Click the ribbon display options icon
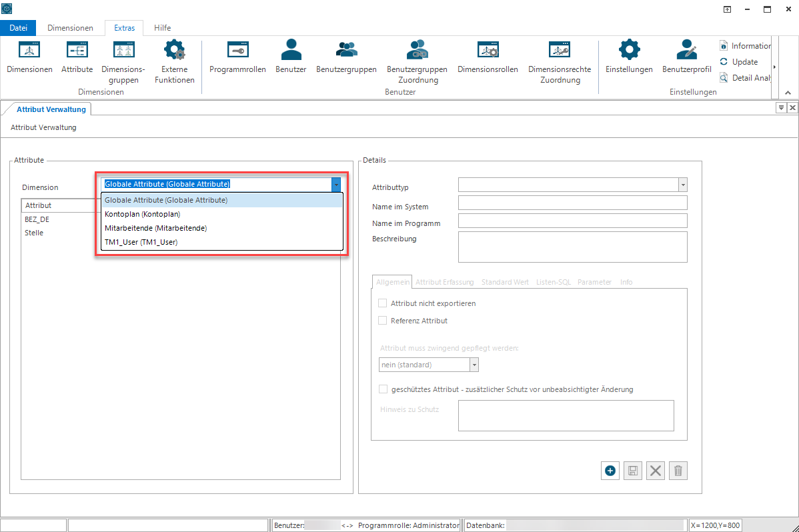The image size is (799, 532). click(x=727, y=9)
